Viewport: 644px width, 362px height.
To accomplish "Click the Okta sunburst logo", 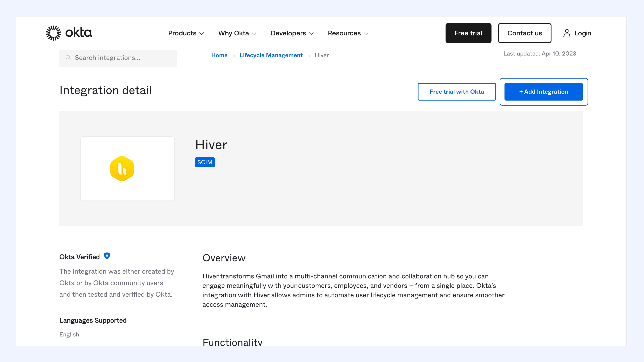I will [x=53, y=33].
